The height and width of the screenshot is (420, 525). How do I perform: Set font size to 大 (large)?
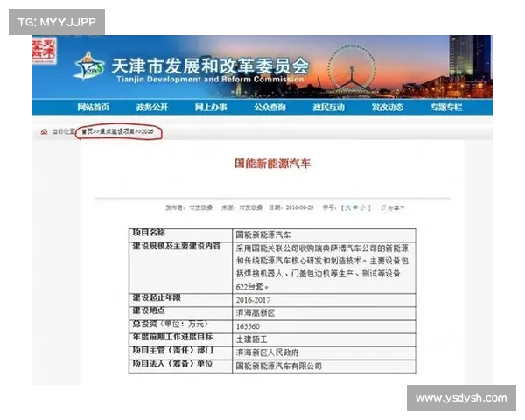(x=347, y=207)
